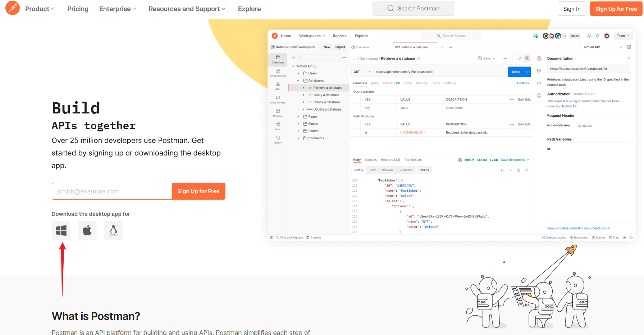The height and width of the screenshot is (335, 644).
Task: Click Find and Replace in footer
Action: pyautogui.click(x=289, y=238)
